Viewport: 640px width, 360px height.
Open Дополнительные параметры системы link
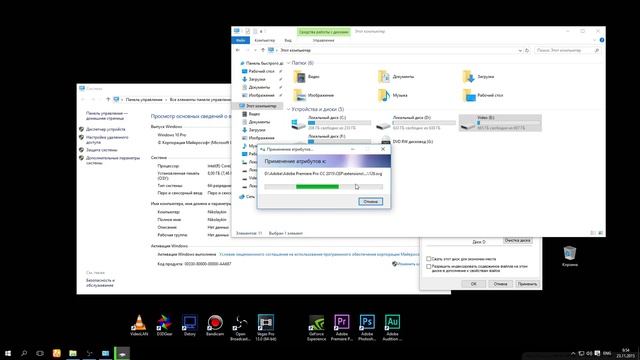pyautogui.click(x=113, y=160)
